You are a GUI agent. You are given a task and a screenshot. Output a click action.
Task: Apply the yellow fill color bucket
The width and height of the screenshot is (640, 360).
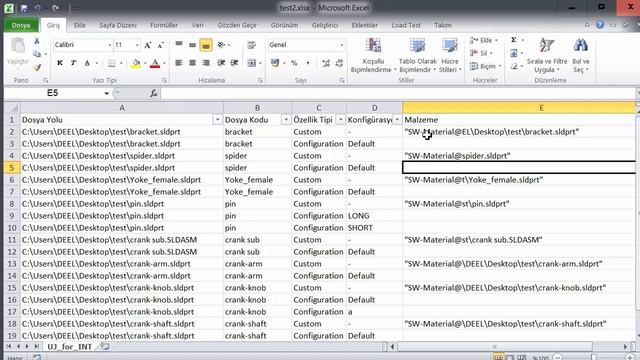click(x=136, y=63)
